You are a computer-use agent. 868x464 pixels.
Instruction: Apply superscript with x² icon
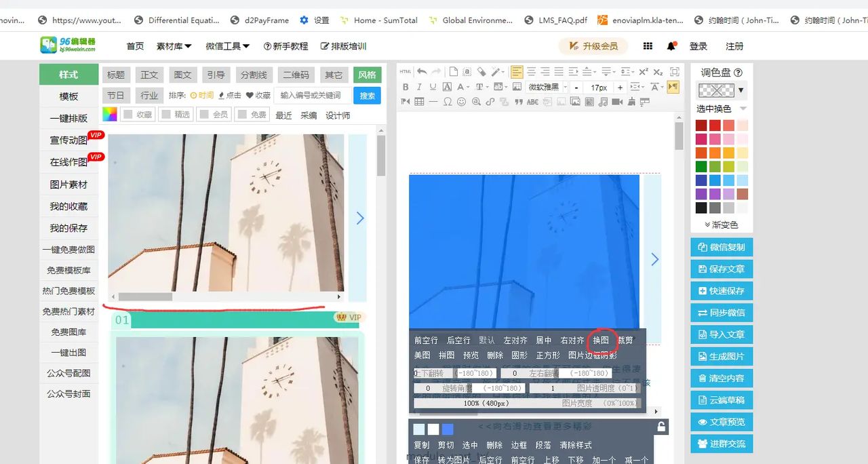click(642, 73)
